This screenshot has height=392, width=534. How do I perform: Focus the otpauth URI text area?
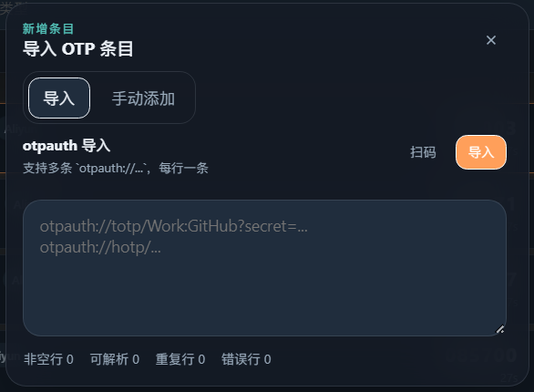click(264, 268)
